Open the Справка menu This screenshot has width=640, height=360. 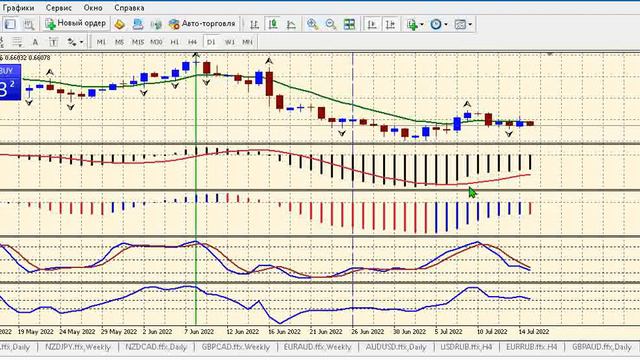(x=129, y=8)
